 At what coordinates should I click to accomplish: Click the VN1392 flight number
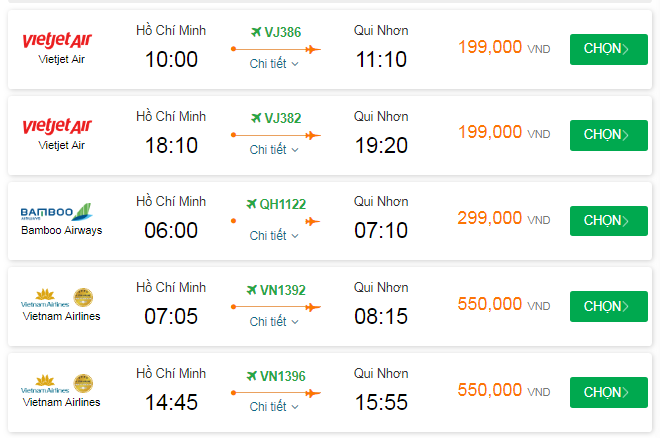coord(282,291)
